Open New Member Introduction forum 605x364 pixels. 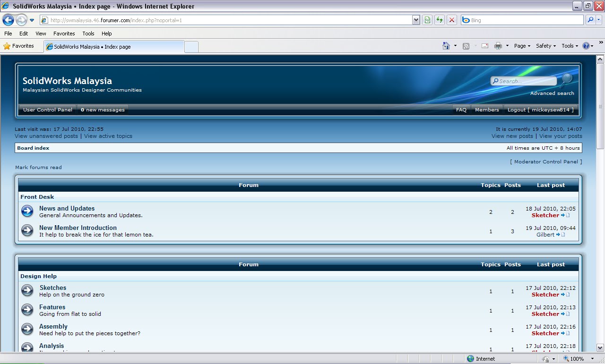click(78, 228)
